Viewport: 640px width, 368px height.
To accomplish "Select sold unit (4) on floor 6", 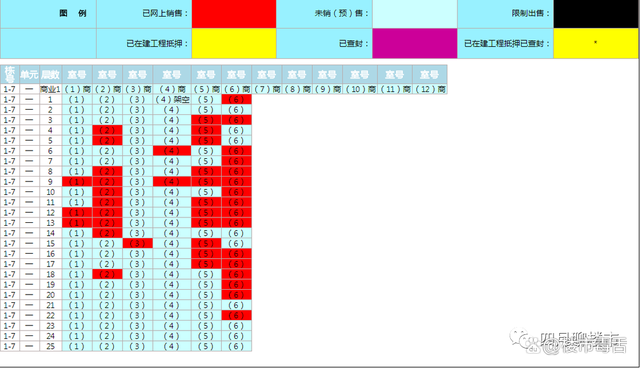I will click(x=172, y=151).
